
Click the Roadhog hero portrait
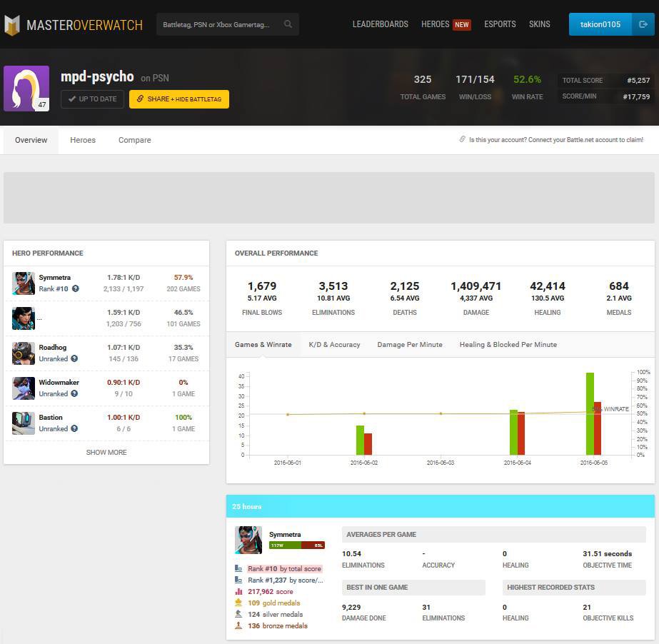[x=23, y=353]
